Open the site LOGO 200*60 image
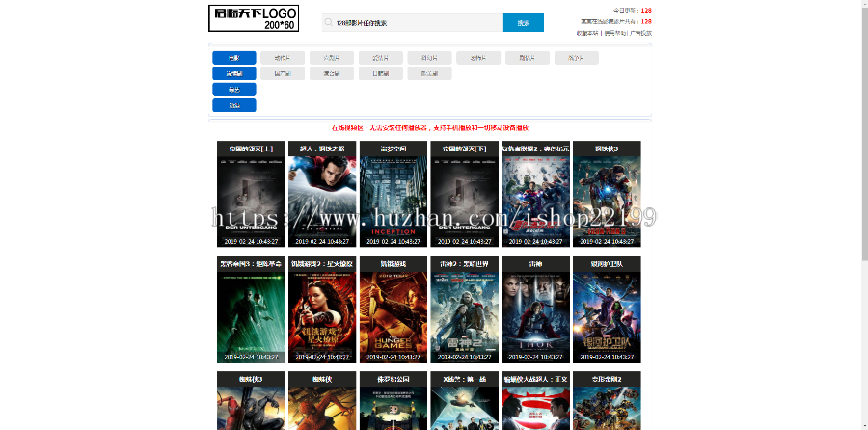Image resolution: width=868 pixels, height=430 pixels. pos(254,18)
